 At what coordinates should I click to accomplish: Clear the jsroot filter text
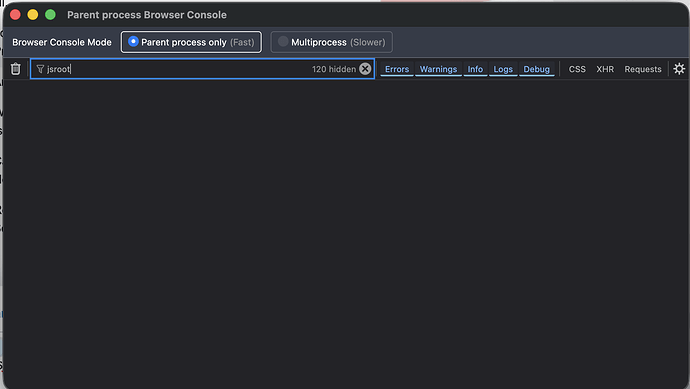point(365,69)
